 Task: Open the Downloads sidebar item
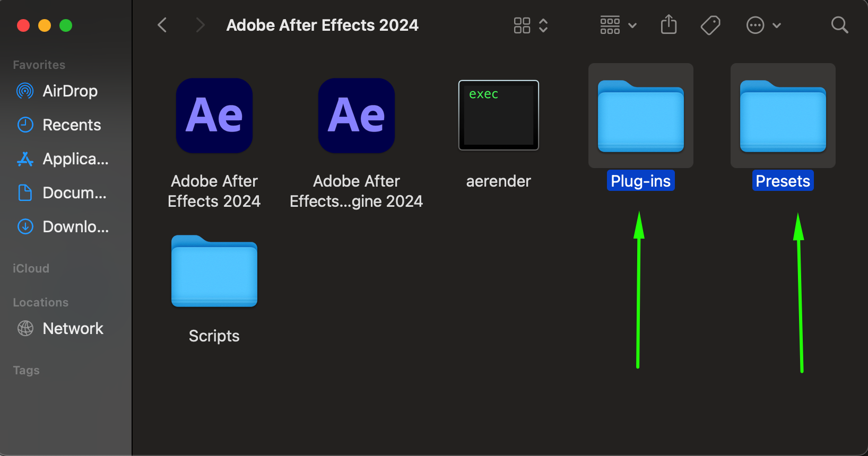75,227
